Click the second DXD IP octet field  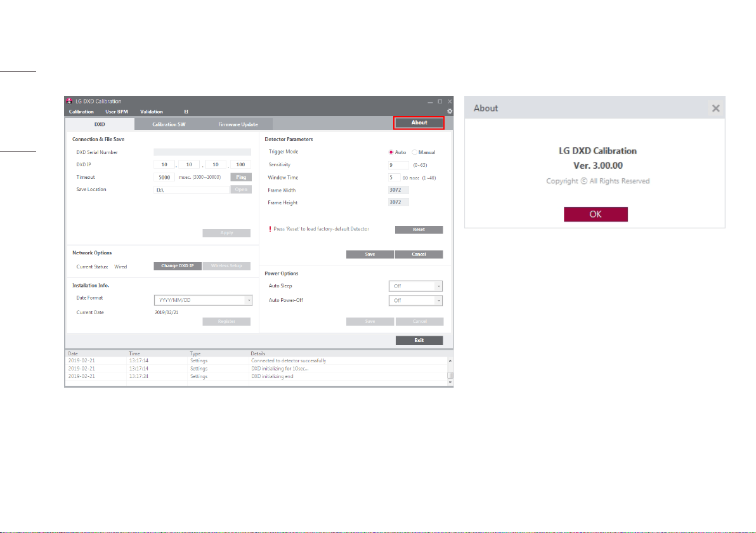pos(190,164)
